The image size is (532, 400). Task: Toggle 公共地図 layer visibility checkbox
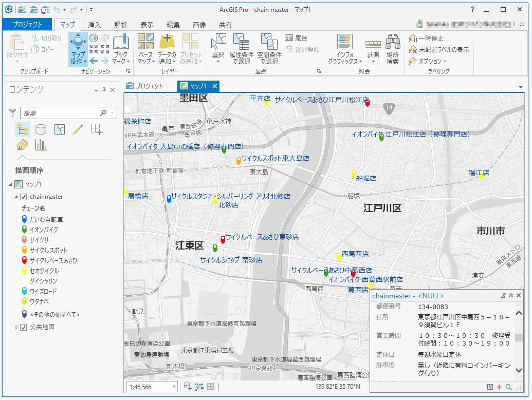tap(24, 327)
